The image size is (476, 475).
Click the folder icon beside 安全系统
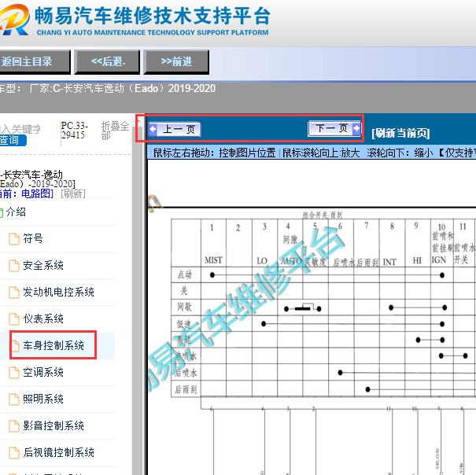coord(14,266)
